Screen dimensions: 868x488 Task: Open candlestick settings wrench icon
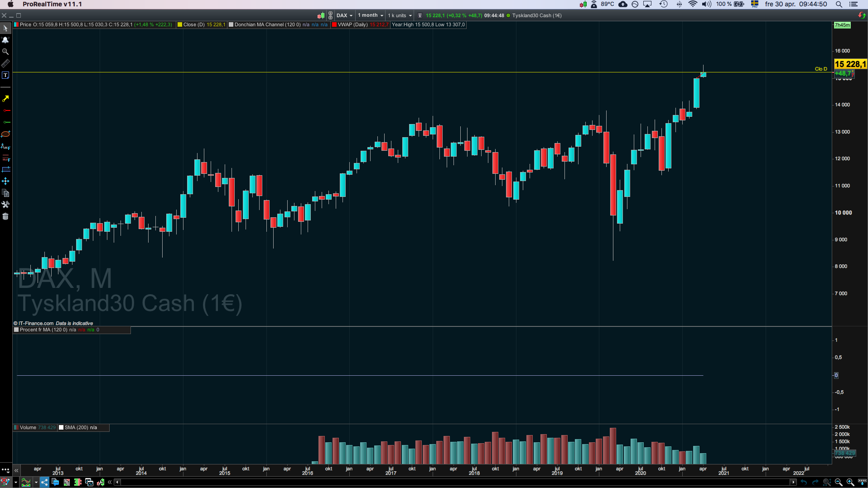click(101, 482)
